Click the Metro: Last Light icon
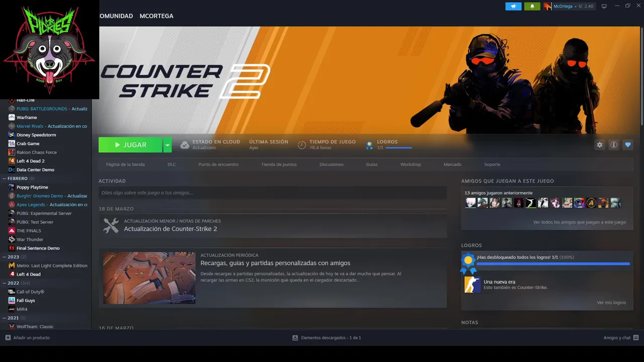 12,265
